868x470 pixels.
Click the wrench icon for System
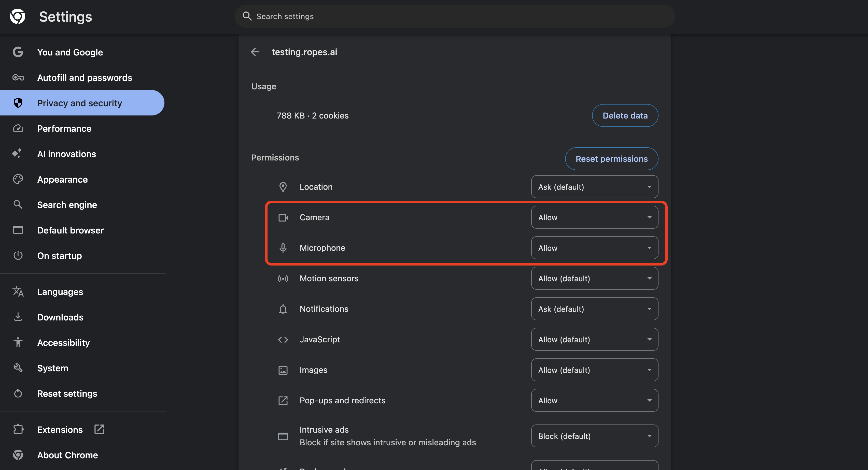[18, 368]
